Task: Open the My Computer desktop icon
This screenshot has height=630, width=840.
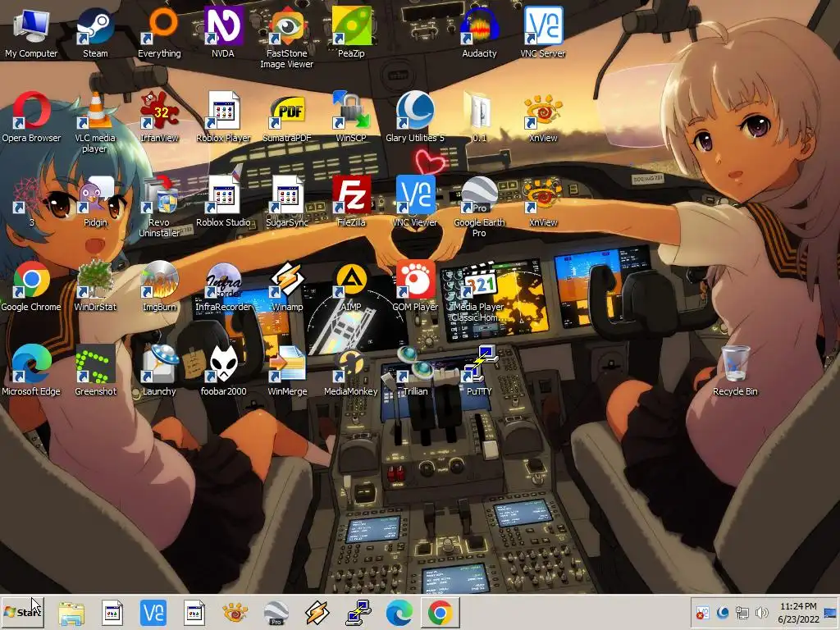Action: coord(31,32)
